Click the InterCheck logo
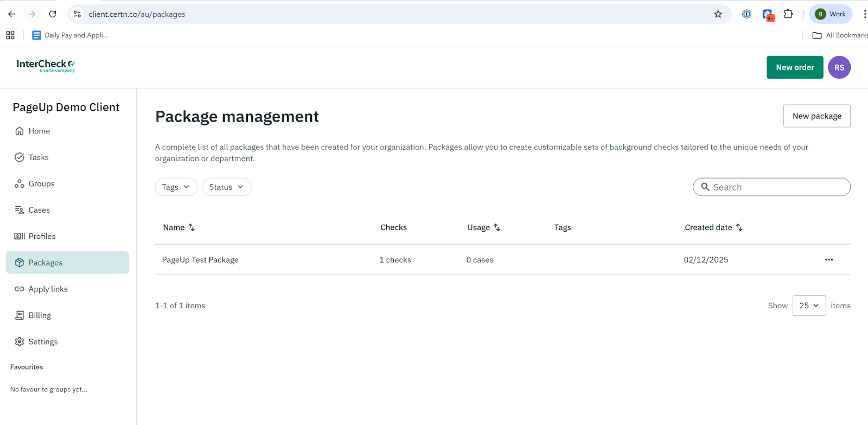 tap(46, 65)
